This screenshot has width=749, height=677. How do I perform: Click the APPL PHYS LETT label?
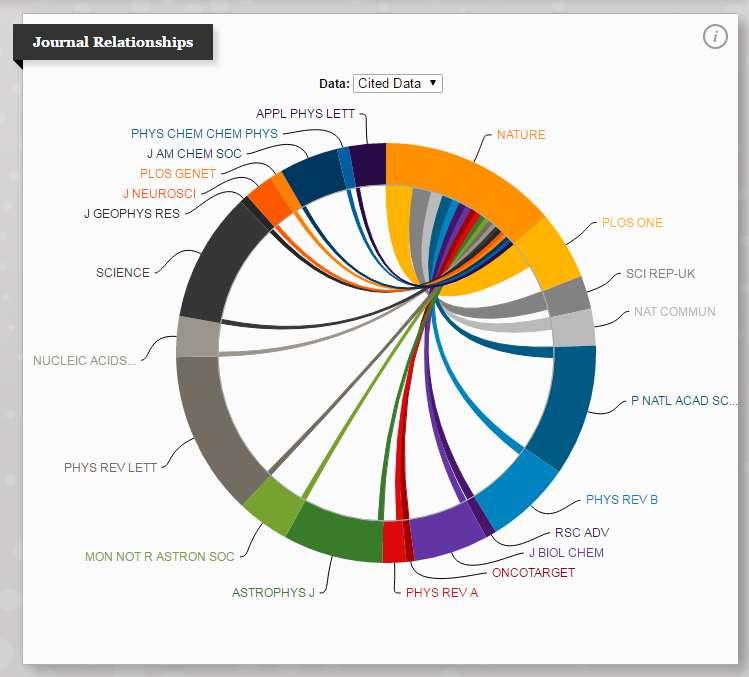[305, 114]
